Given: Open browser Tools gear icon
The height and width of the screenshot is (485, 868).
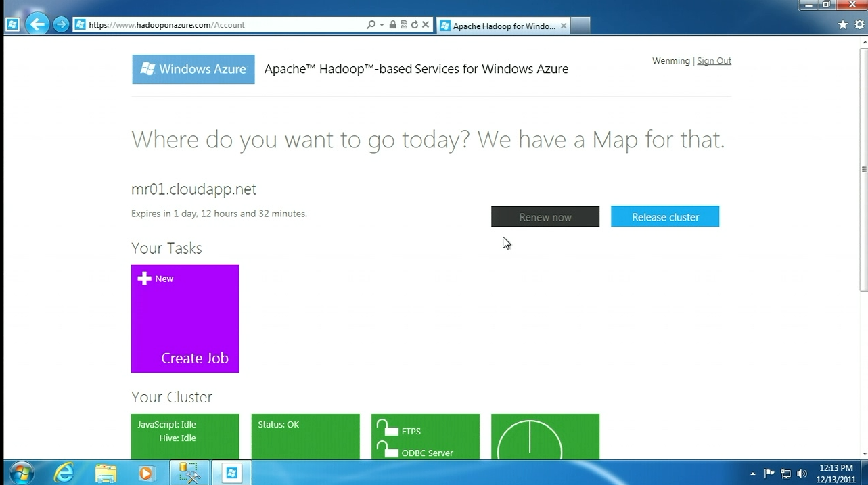Looking at the screenshot, I should (859, 25).
